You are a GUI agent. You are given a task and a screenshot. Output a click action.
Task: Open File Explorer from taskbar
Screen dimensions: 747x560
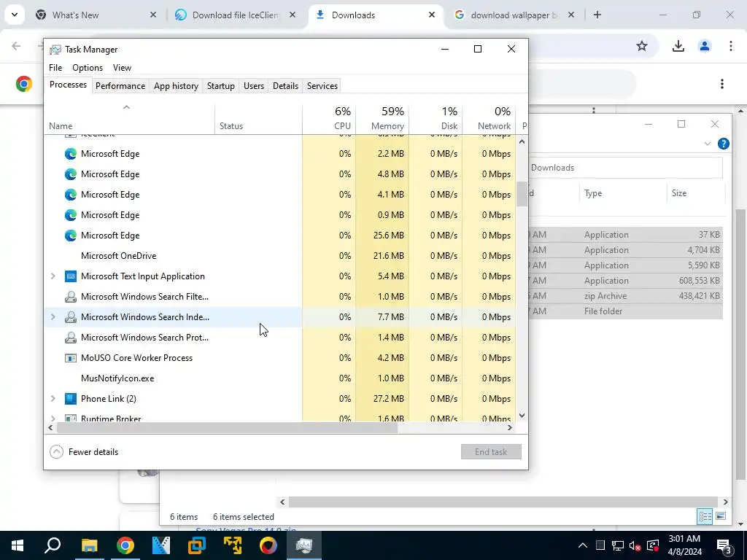coord(89,545)
